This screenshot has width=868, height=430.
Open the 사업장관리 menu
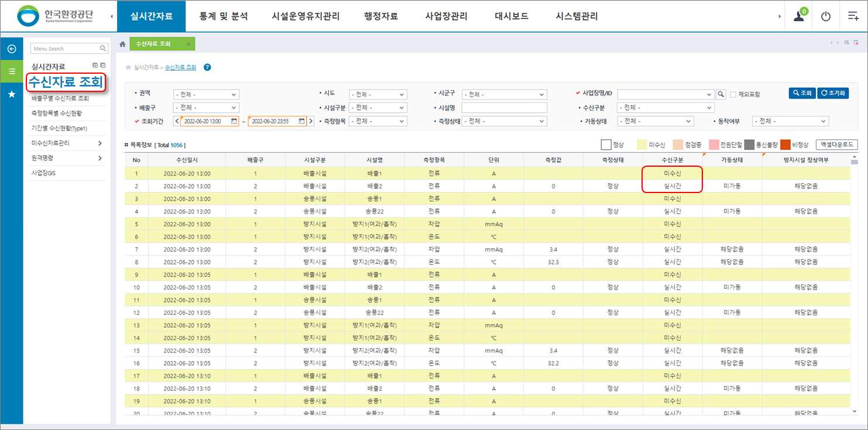coord(446,16)
